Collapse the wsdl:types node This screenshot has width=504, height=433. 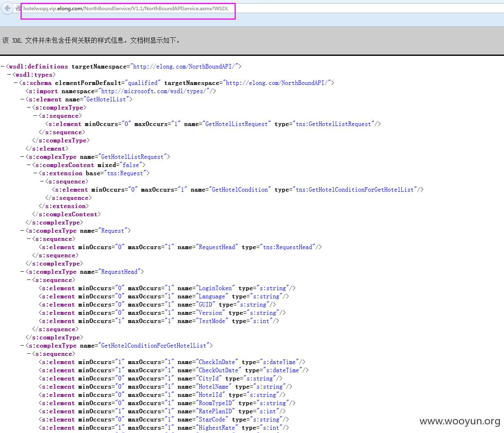click(9, 75)
